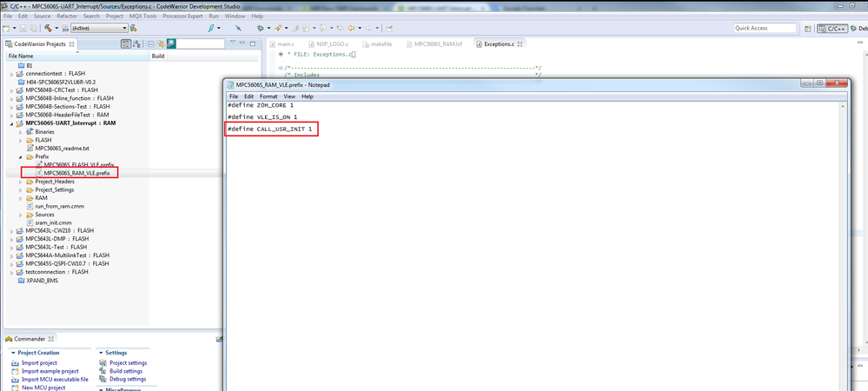
Task: Select MPC5606S_FLASH_VLE.prefix file in tree
Action: point(78,165)
